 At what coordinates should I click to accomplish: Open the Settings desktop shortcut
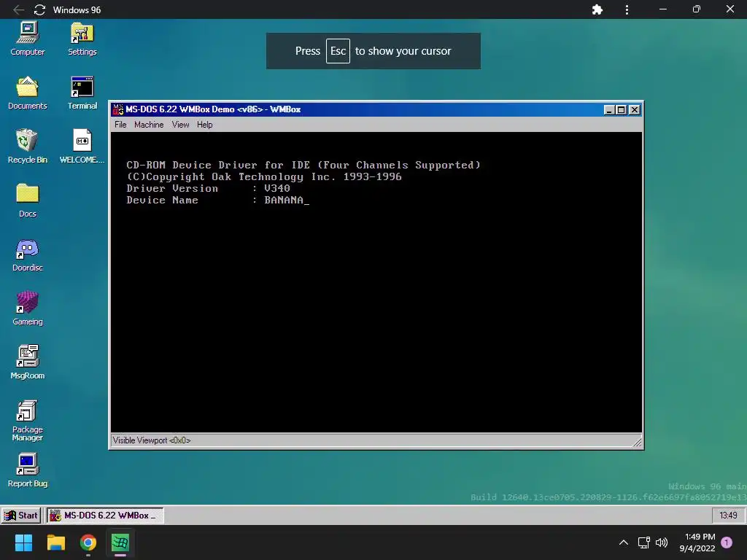coord(82,39)
